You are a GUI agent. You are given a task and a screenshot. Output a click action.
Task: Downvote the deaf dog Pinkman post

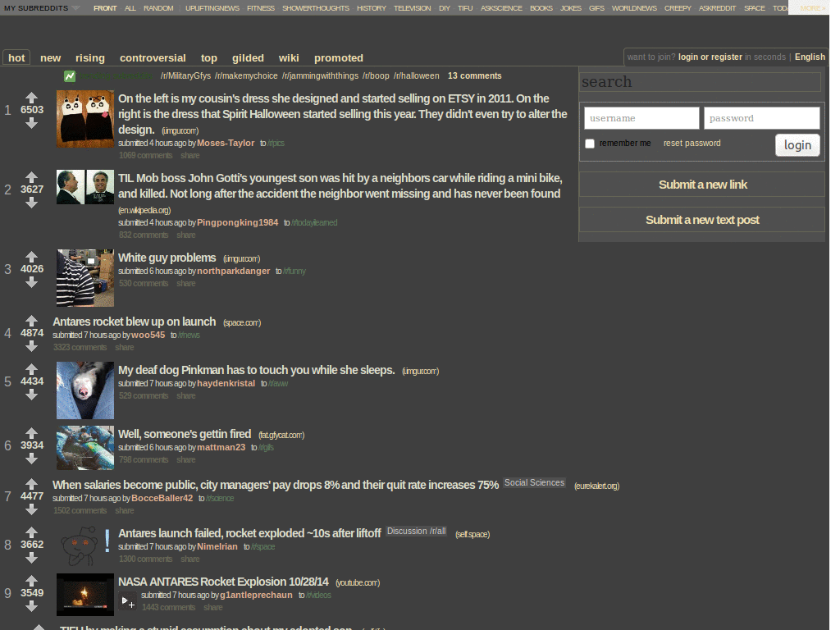click(32, 395)
